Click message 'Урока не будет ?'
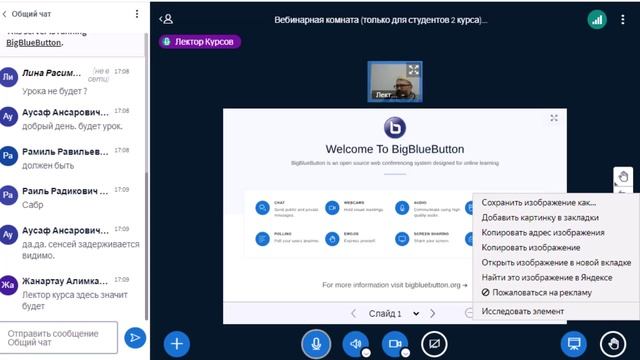640x360 pixels. (x=54, y=91)
